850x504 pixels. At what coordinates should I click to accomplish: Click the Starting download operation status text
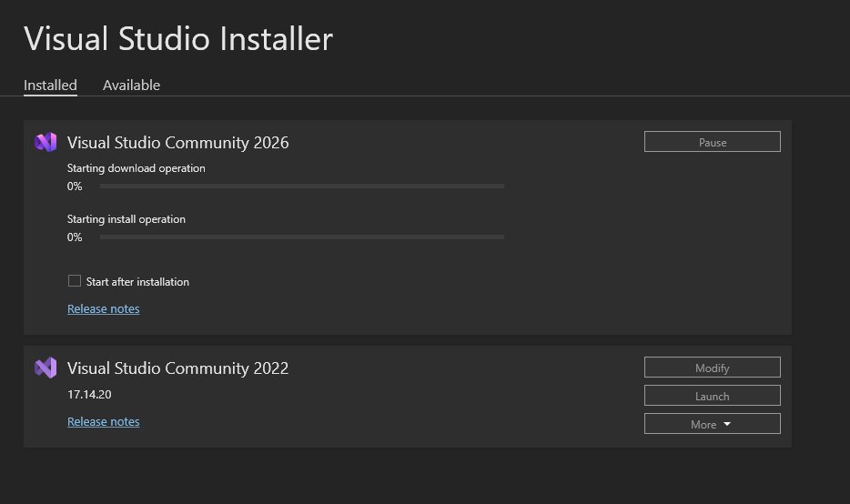[x=137, y=168]
